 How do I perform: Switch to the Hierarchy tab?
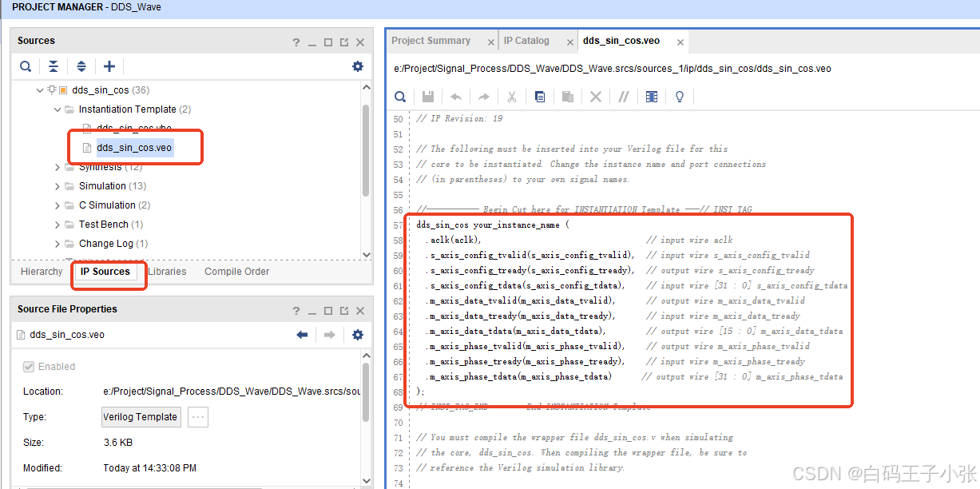pos(42,272)
